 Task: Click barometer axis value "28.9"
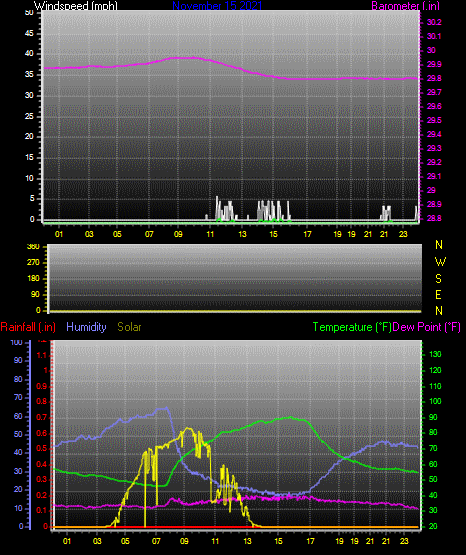(x=434, y=204)
